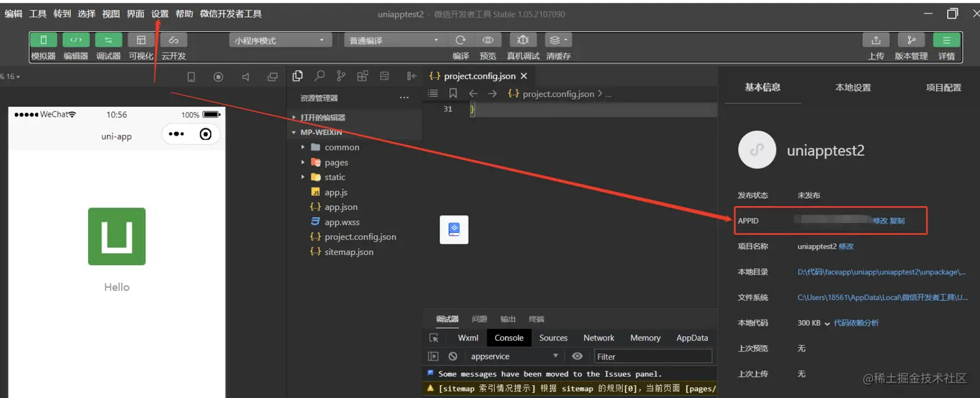Toggle the 模拟器 simulator panel button
Viewport: 980px width, 398px height.
(43, 40)
